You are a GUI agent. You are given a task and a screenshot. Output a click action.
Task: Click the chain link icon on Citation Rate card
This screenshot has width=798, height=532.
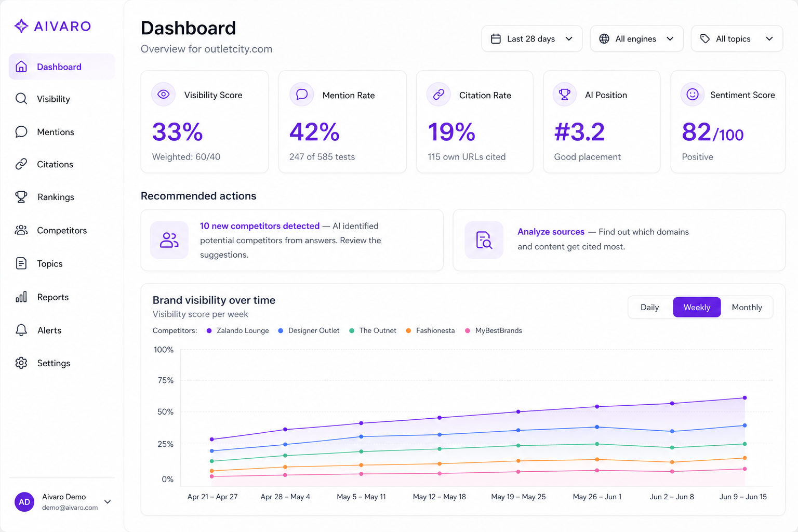[439, 95]
